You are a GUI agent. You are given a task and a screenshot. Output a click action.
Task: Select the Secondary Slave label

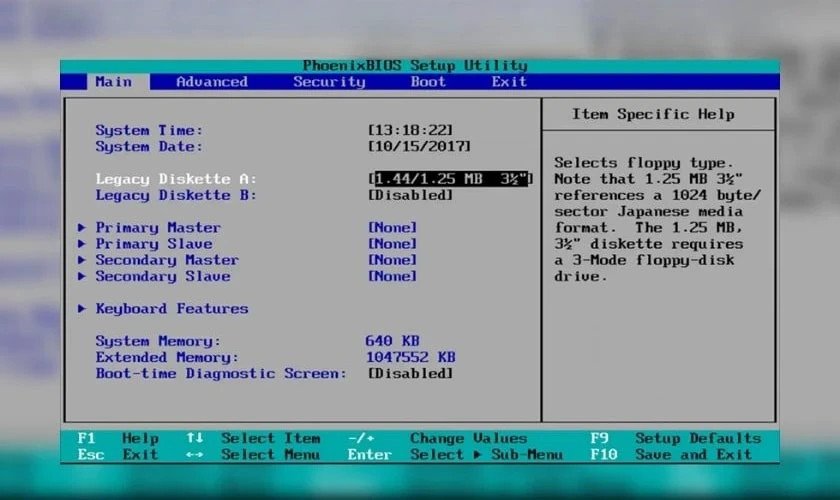click(163, 277)
